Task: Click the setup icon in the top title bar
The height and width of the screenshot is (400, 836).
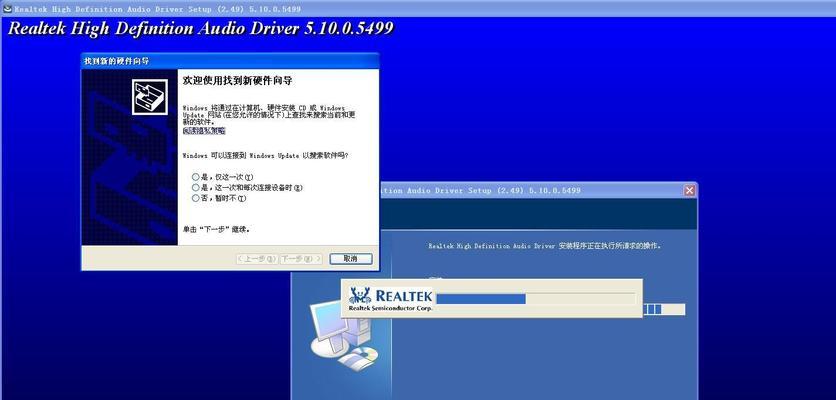Action: 7,9
